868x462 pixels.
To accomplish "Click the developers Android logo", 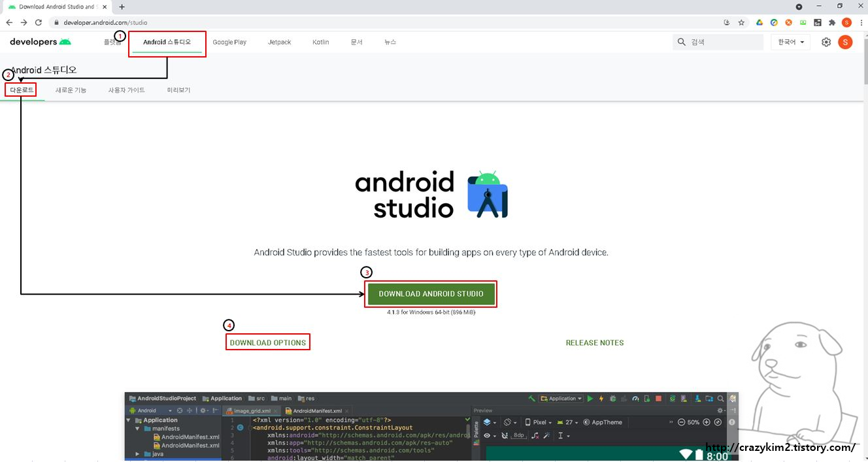I will coord(41,42).
